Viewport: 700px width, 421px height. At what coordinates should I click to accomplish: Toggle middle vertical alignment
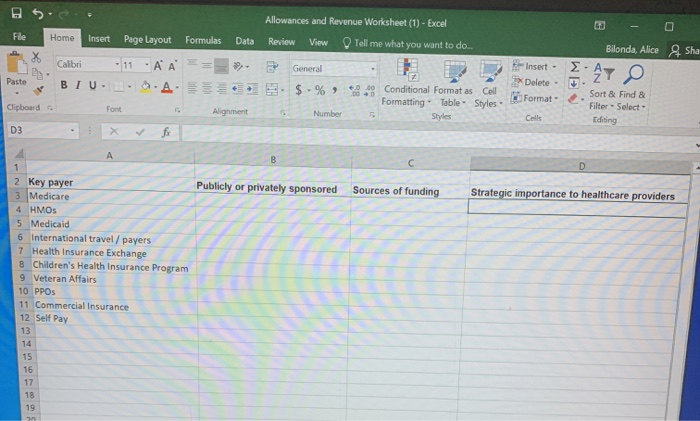point(207,65)
